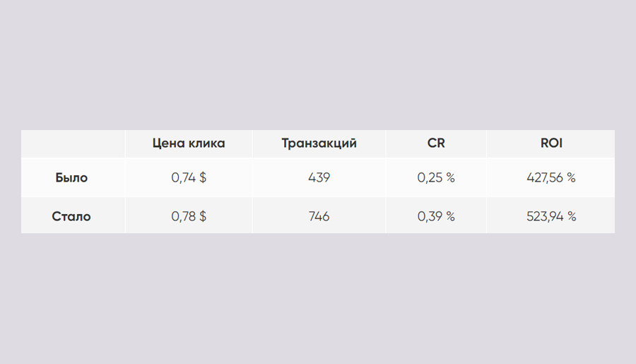
Task: Click the 427,56 % ROI cell
Action: pos(551,177)
